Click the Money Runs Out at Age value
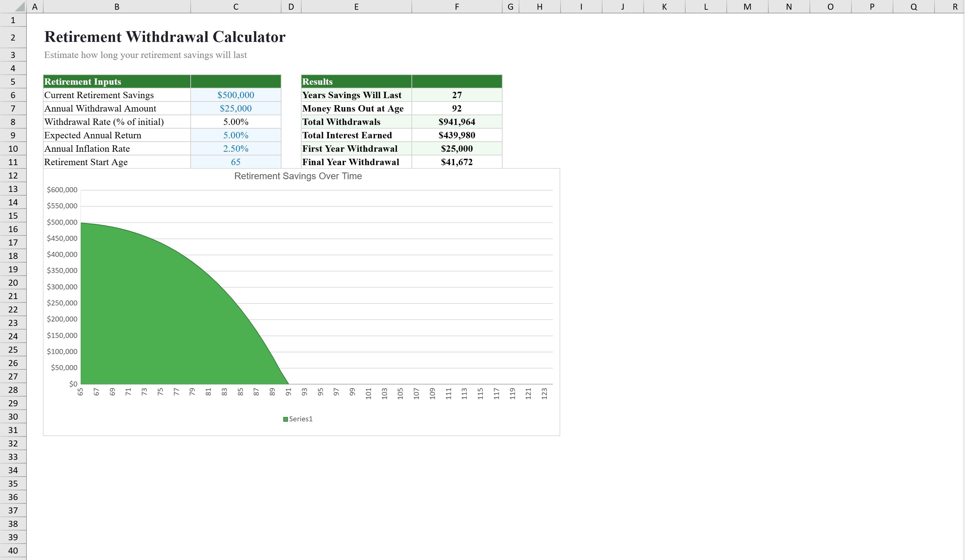Screen dimensions: 965x560 click(x=456, y=108)
